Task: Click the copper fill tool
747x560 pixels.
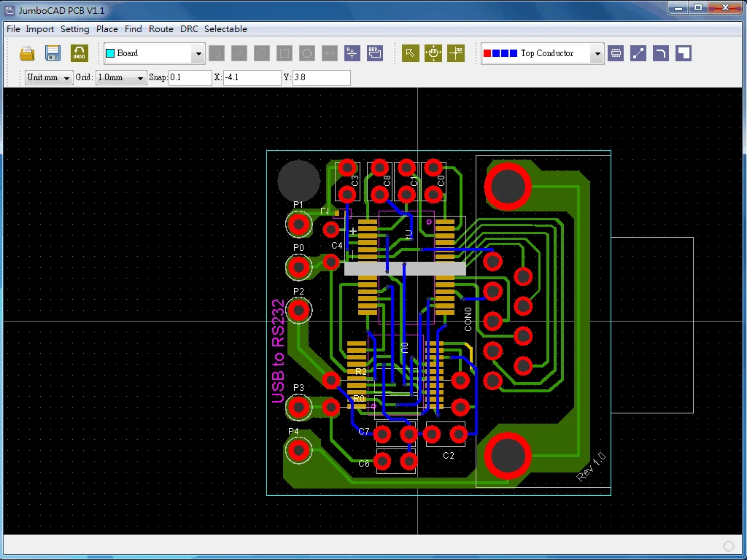Action: click(684, 52)
